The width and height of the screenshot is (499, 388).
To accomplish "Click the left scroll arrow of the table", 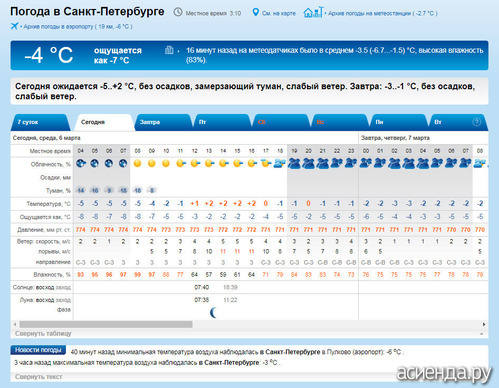I will [x=15, y=324].
